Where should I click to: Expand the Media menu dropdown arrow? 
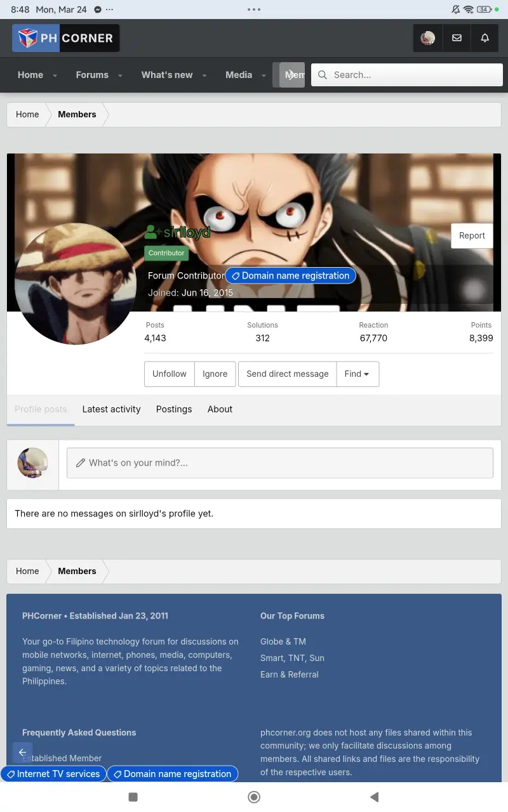(264, 75)
